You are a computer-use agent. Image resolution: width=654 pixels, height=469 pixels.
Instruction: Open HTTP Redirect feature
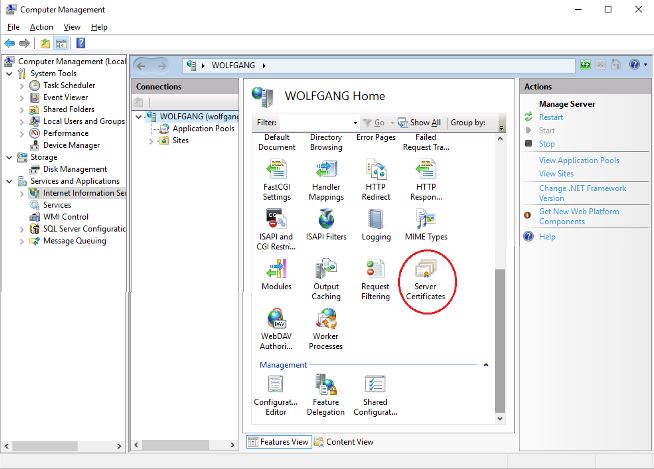pos(375,180)
